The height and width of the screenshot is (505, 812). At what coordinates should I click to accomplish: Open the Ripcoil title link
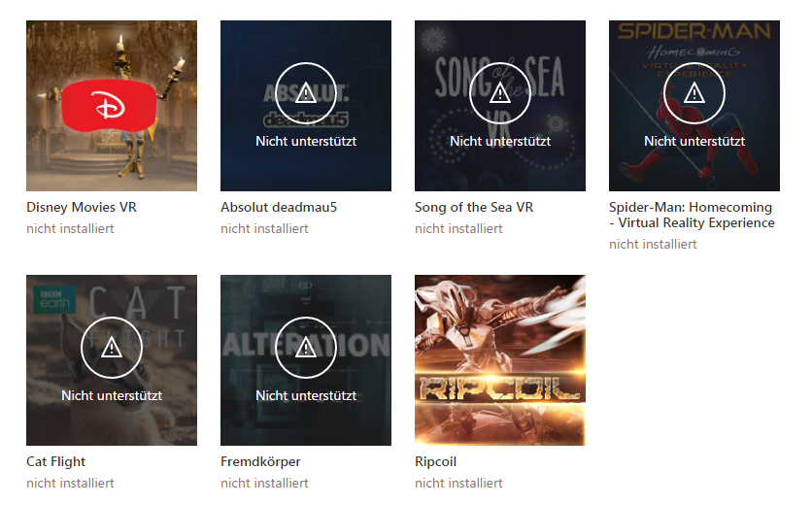[x=435, y=461]
